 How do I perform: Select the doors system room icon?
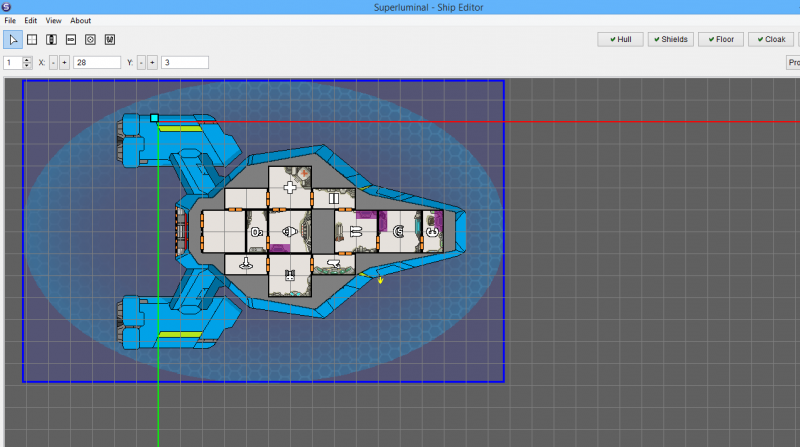point(334,198)
